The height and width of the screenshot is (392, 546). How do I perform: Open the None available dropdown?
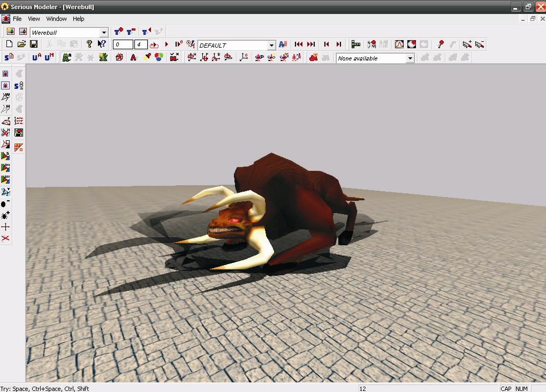[410, 58]
